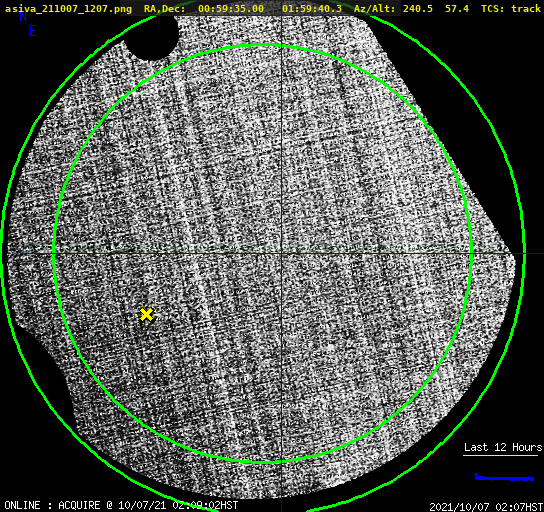Click the RA,Dec label in header
This screenshot has height=512, width=544.
[x=164, y=9]
